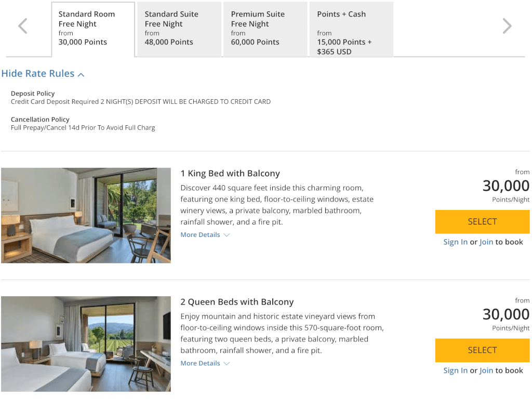This screenshot has height=408, width=532.
Task: Open the King Bed room photo
Action: (86, 216)
